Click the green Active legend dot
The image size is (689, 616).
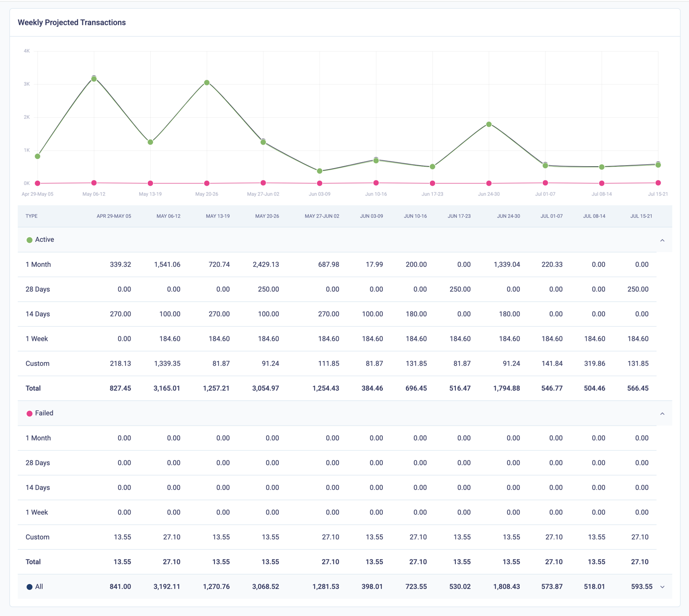pyautogui.click(x=29, y=240)
